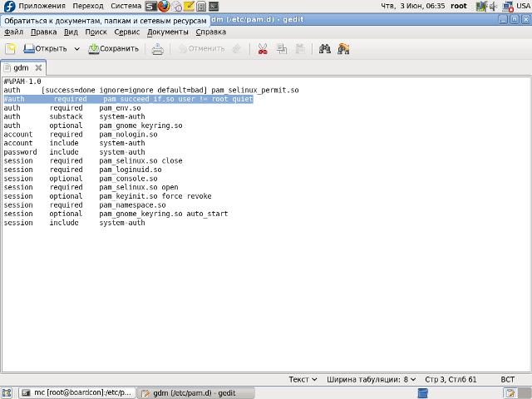Click the Copy icon in toolbar
The height and width of the screenshot is (399, 532).
tap(282, 49)
